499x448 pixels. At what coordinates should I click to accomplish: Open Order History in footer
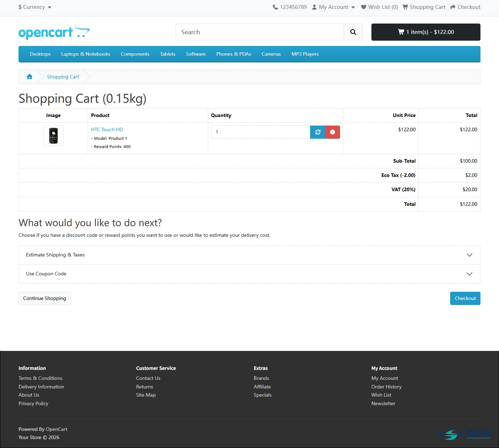click(x=386, y=387)
